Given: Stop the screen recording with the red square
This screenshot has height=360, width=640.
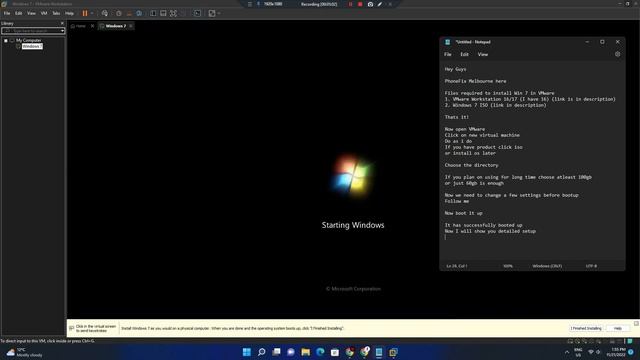Looking at the screenshot, I should tap(360, 4).
